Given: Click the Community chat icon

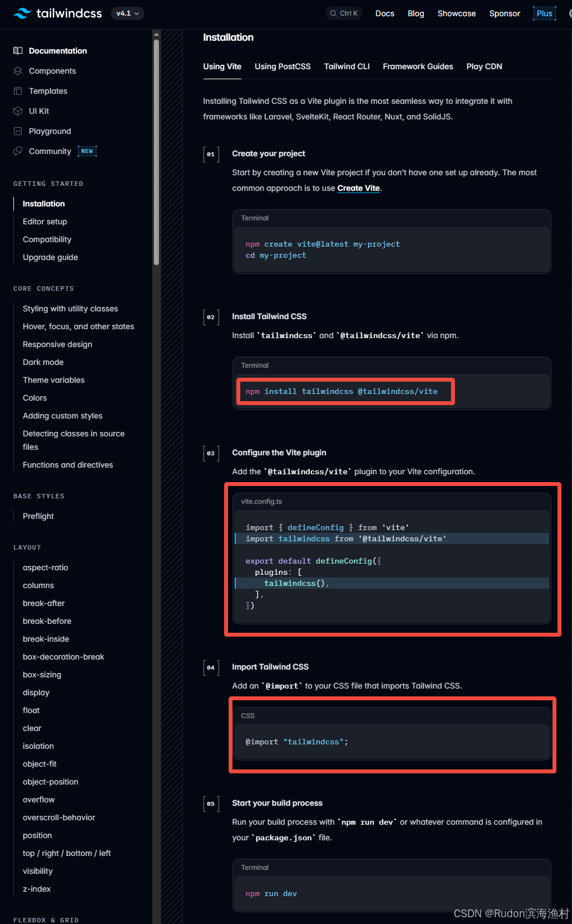Looking at the screenshot, I should [x=18, y=151].
